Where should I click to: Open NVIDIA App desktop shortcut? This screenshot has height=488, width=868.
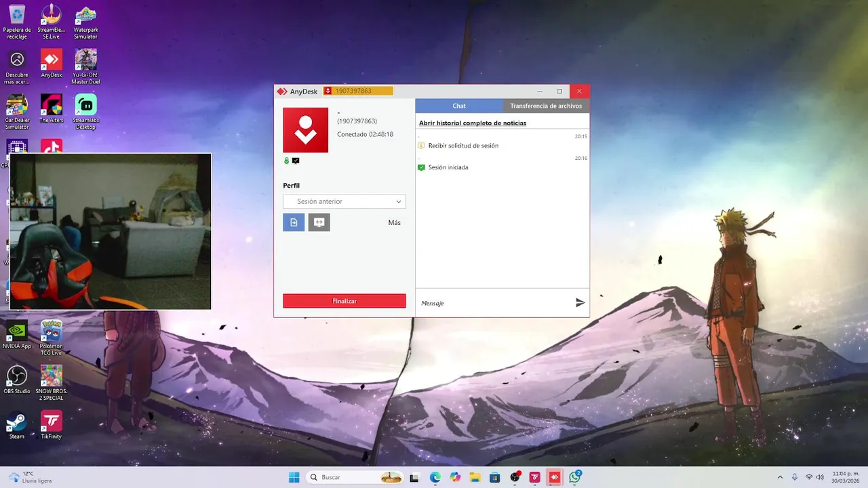pyautogui.click(x=17, y=335)
